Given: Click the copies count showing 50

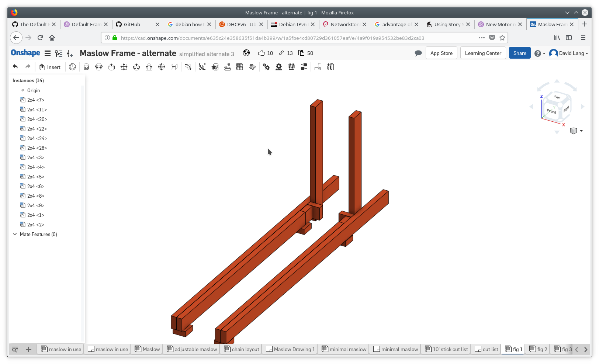Looking at the screenshot, I should click(x=306, y=53).
